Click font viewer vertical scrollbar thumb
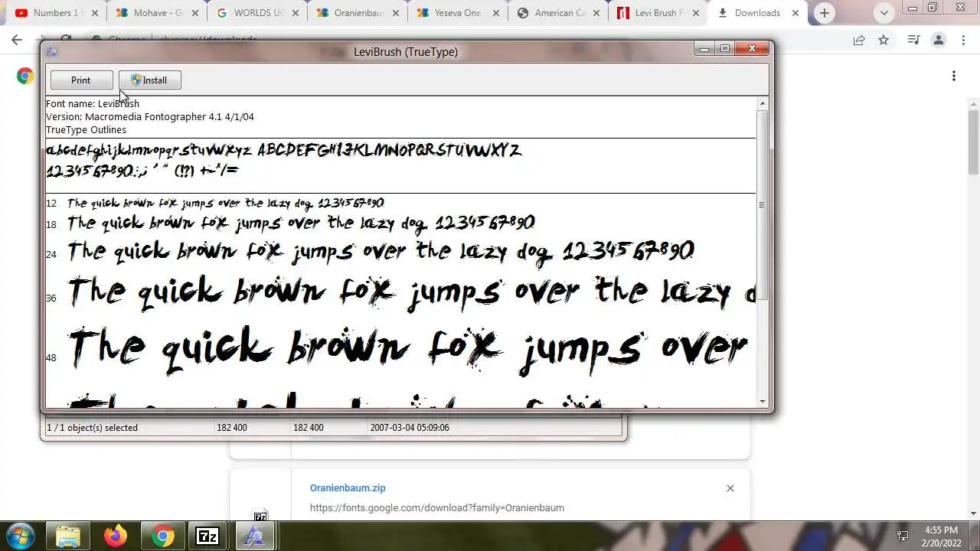The width and height of the screenshot is (980, 551). [x=762, y=204]
